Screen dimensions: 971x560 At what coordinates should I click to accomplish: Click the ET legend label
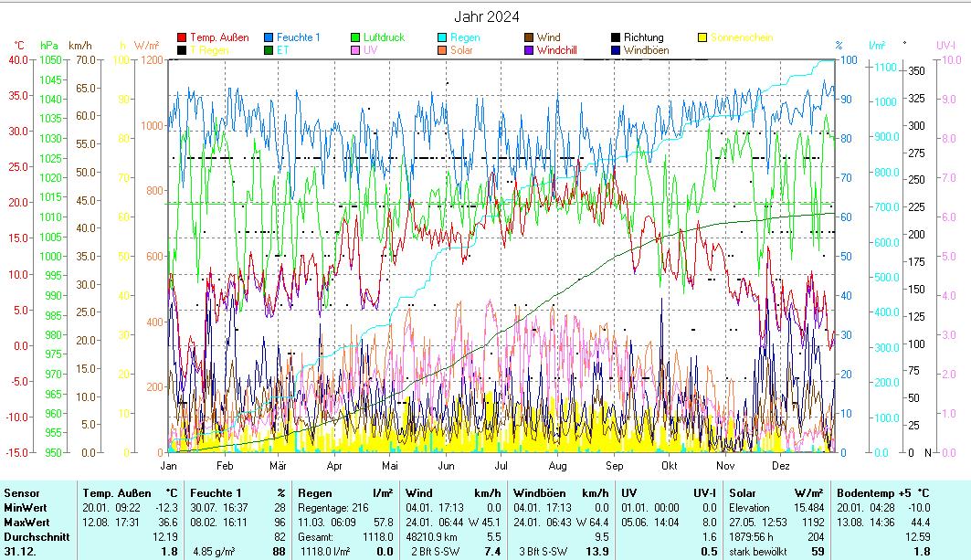(x=283, y=50)
